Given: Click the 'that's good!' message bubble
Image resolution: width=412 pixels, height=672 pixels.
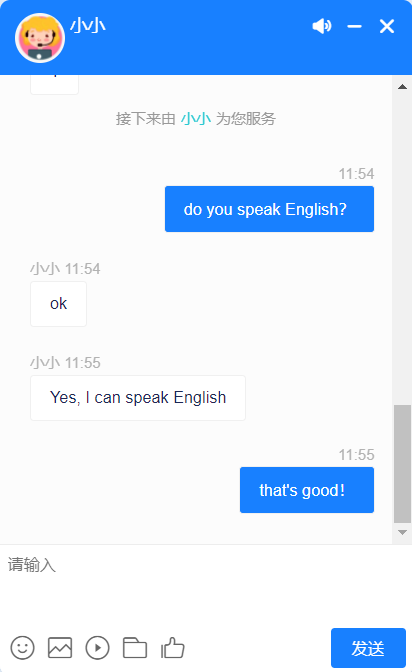Looking at the screenshot, I should tap(307, 490).
